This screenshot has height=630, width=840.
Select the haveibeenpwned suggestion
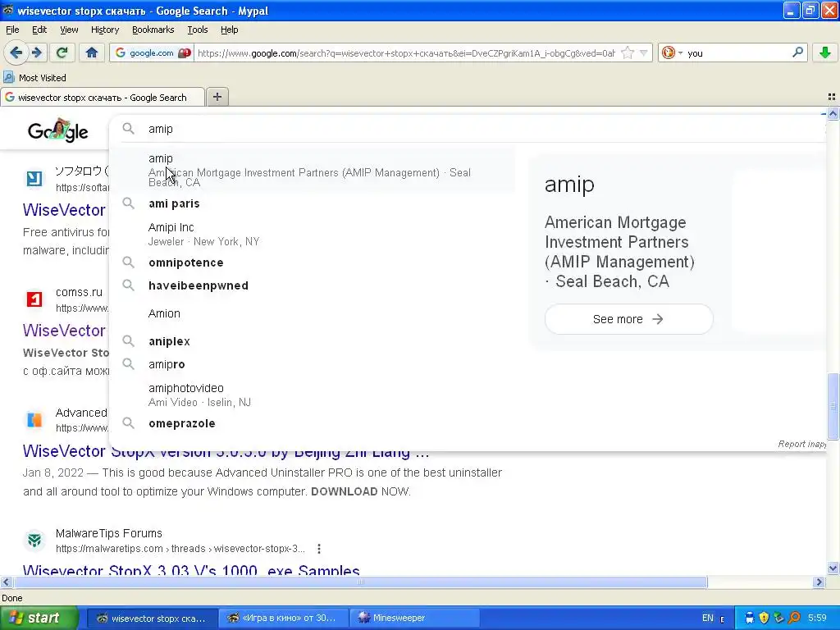312,285
